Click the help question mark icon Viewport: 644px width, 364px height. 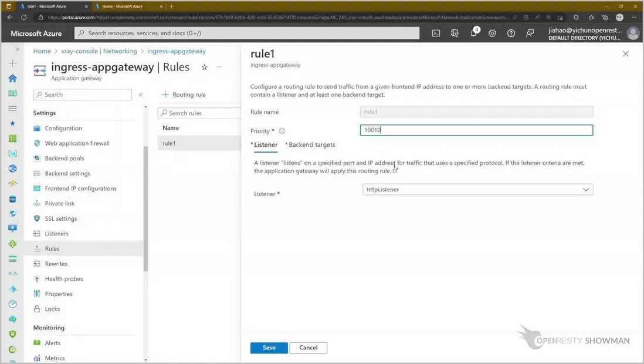pyautogui.click(x=511, y=33)
